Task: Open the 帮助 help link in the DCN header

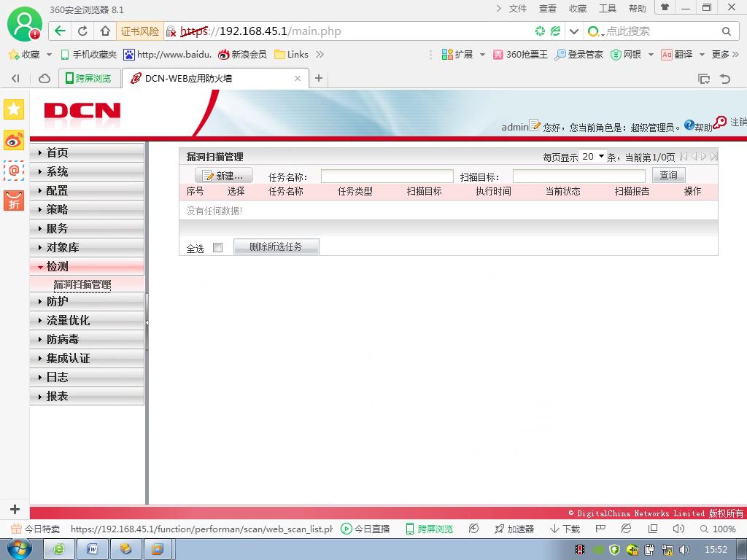Action: (698, 126)
